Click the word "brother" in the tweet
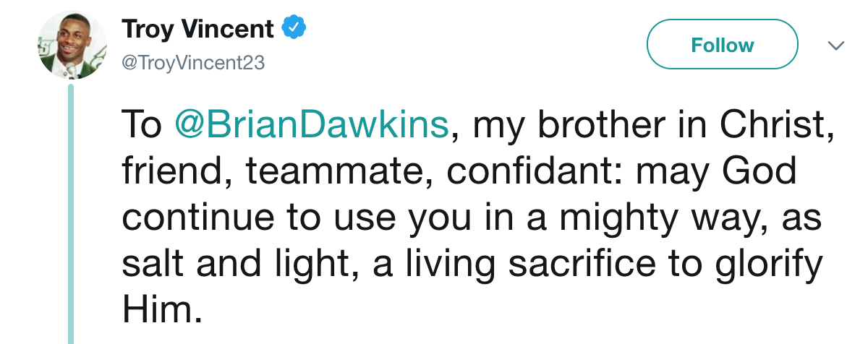Viewport: 868px width, 344px height. click(x=596, y=125)
